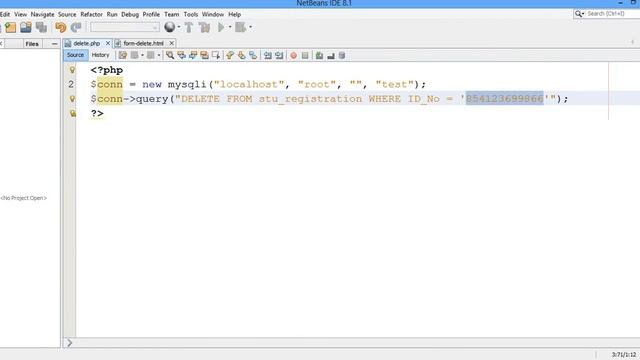Click Clean and Build Project icon
The width and height of the screenshot is (640, 360).
(204, 27)
